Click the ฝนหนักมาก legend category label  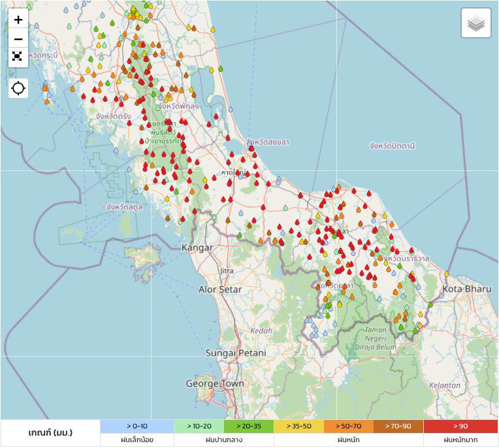[460, 440]
